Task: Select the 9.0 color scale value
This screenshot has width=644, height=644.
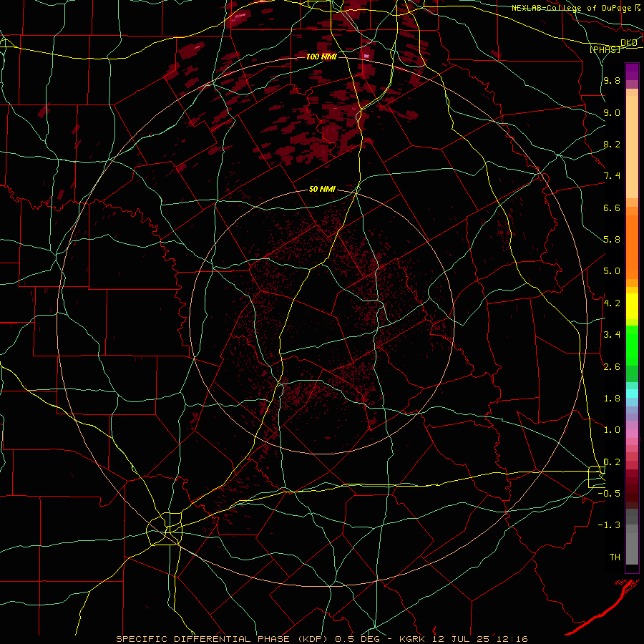Action: tap(612, 112)
